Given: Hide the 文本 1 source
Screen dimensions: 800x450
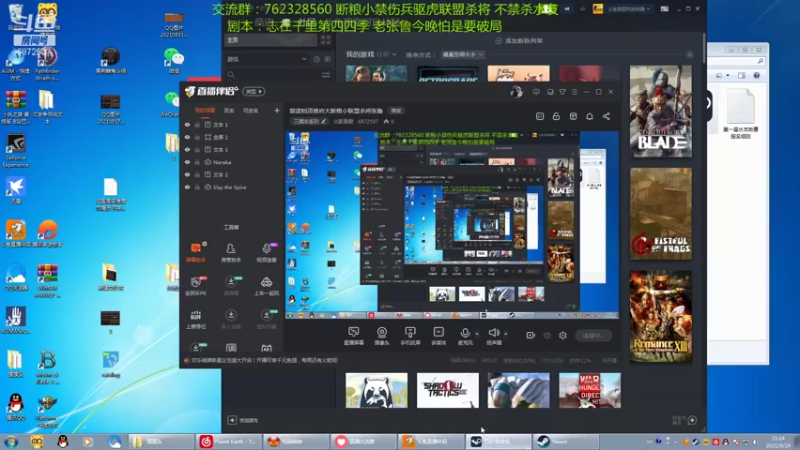Looking at the screenshot, I should (187, 124).
